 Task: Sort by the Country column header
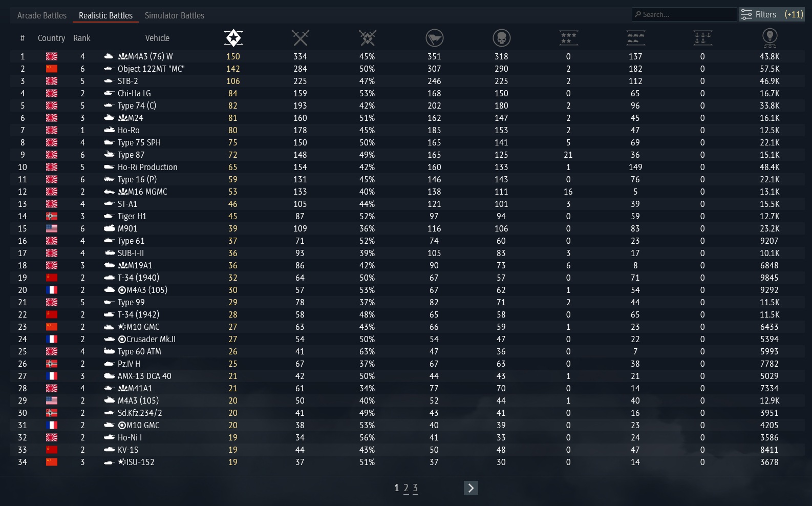point(51,38)
